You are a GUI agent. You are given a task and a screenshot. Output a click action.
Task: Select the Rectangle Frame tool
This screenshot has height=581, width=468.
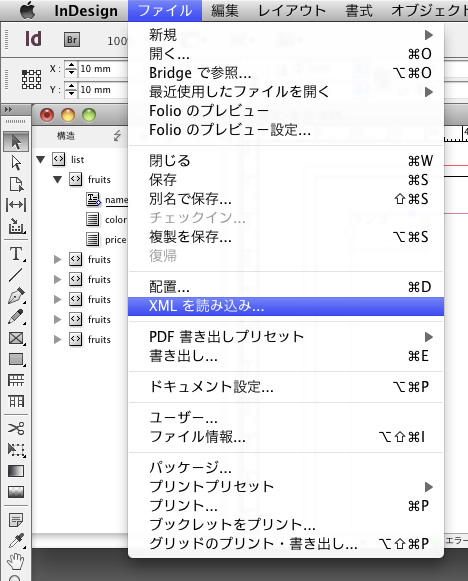click(16, 338)
